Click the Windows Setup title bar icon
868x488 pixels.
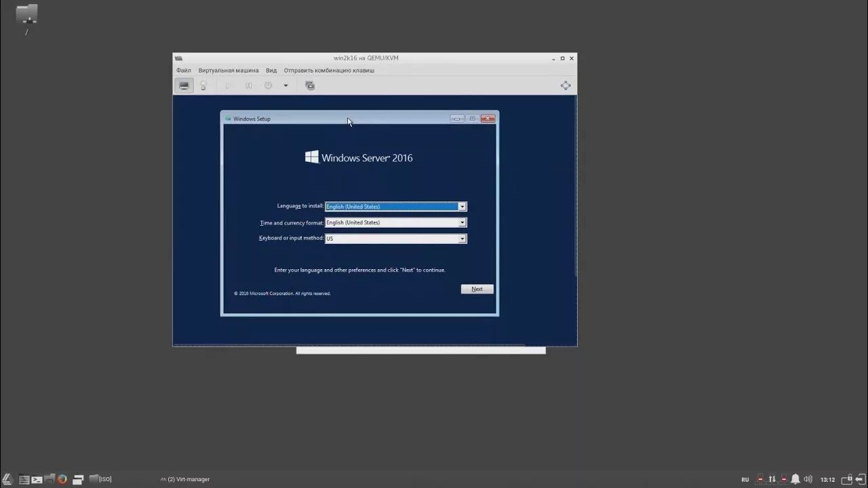coord(229,119)
